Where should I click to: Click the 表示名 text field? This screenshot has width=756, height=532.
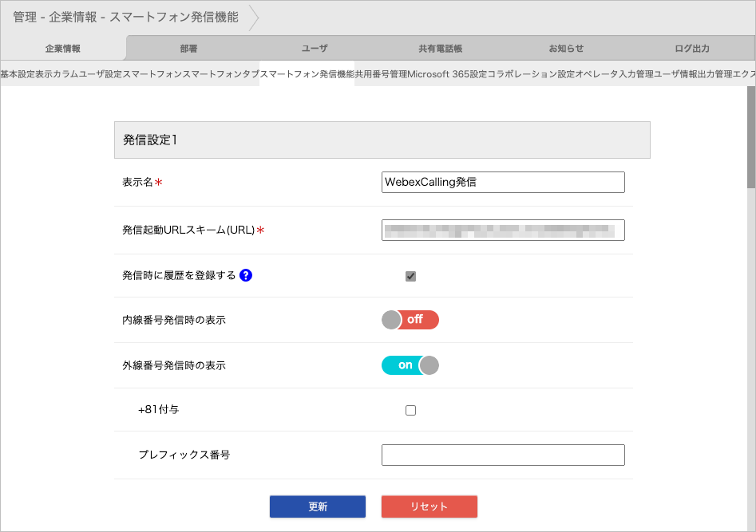(503, 182)
